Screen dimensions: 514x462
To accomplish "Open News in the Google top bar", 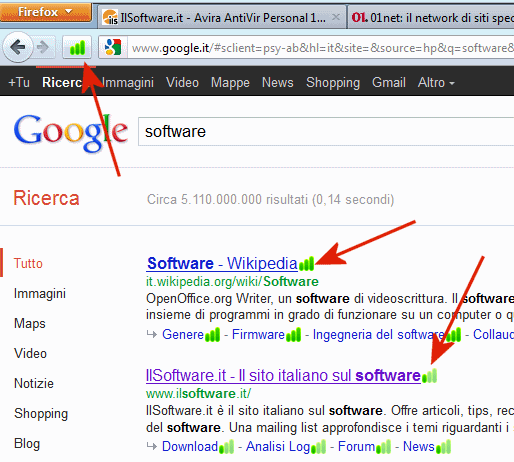I will [x=278, y=82].
